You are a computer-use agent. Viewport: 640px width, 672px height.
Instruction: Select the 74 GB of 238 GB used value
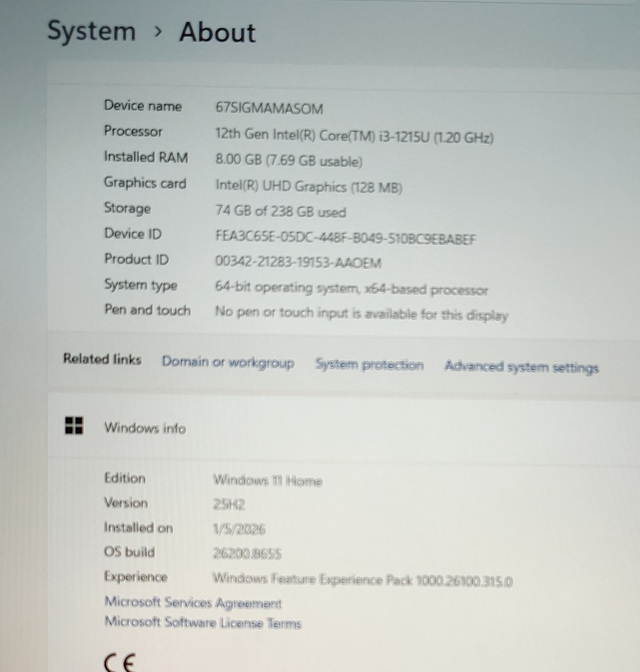(281, 211)
